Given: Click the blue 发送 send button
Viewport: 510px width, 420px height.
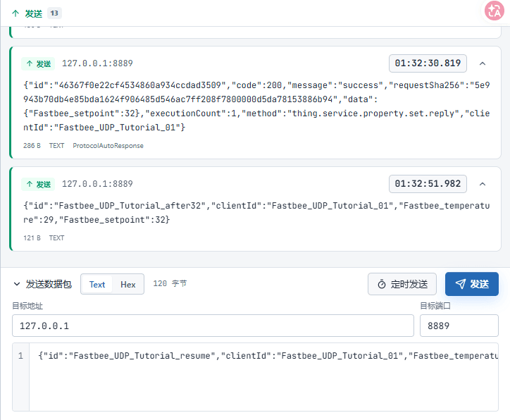Looking at the screenshot, I should tap(472, 284).
